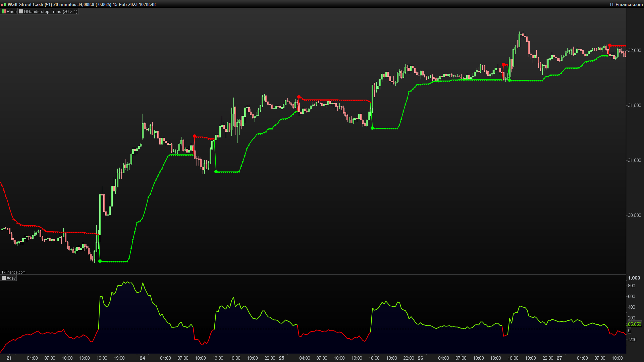Open BBands stop Trend (20 2 1) settings
The height and width of the screenshot is (362, 644).
(x=51, y=11)
